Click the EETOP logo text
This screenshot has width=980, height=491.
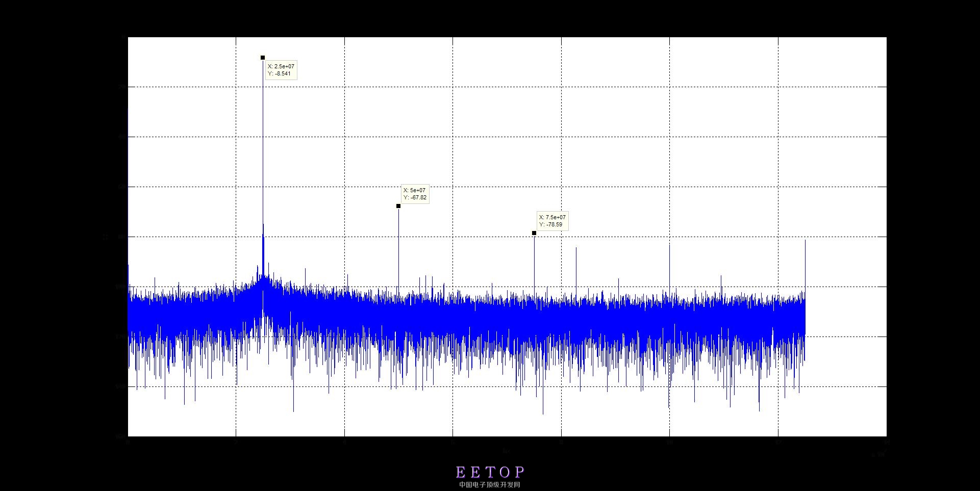[x=490, y=472]
